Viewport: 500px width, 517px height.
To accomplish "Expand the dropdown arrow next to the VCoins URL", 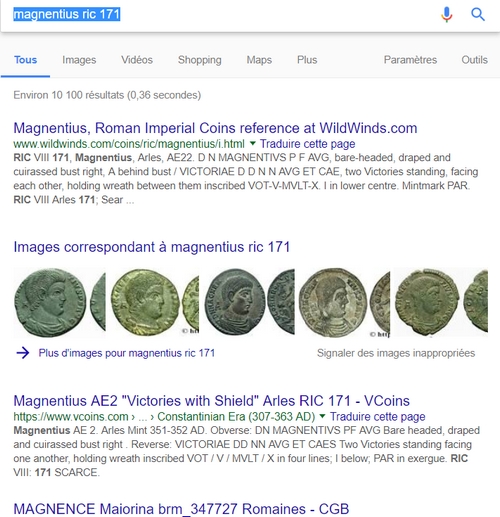I will click(x=322, y=416).
